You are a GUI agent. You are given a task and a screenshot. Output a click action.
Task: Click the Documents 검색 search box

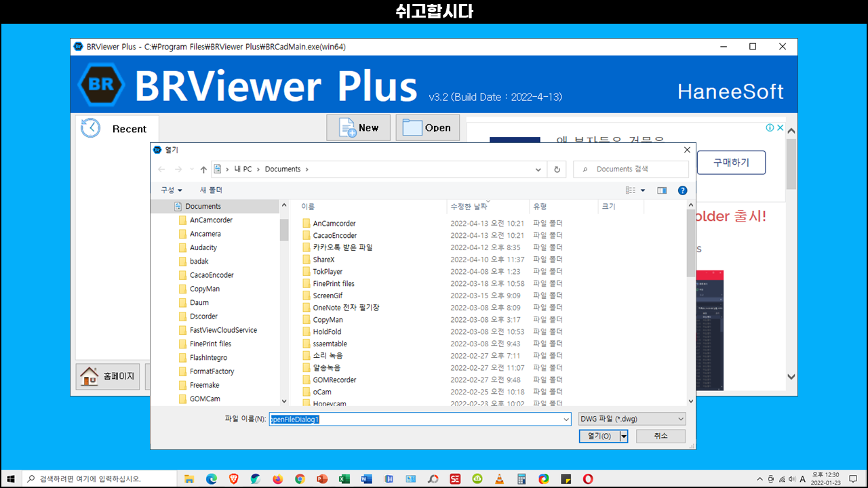631,169
